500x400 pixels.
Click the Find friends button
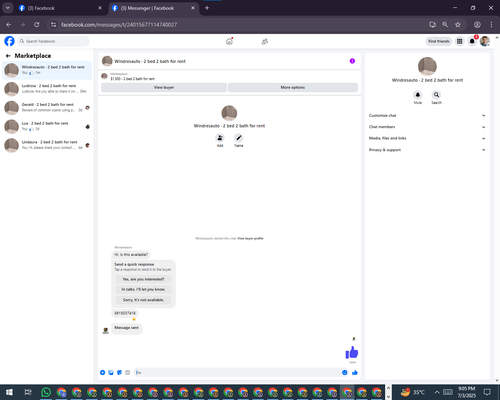pos(439,41)
